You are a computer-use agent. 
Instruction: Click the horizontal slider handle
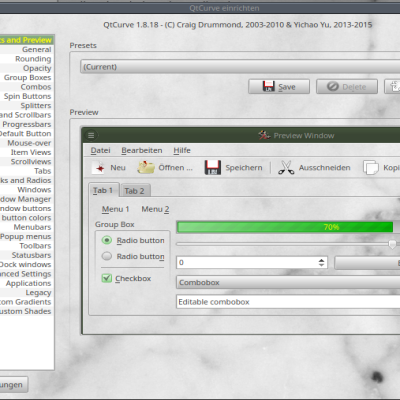pos(392,244)
